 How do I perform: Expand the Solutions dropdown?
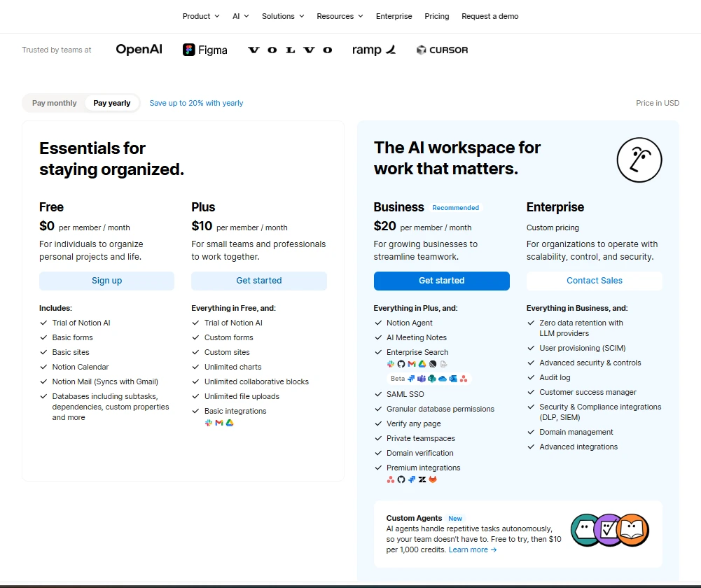[x=283, y=16]
